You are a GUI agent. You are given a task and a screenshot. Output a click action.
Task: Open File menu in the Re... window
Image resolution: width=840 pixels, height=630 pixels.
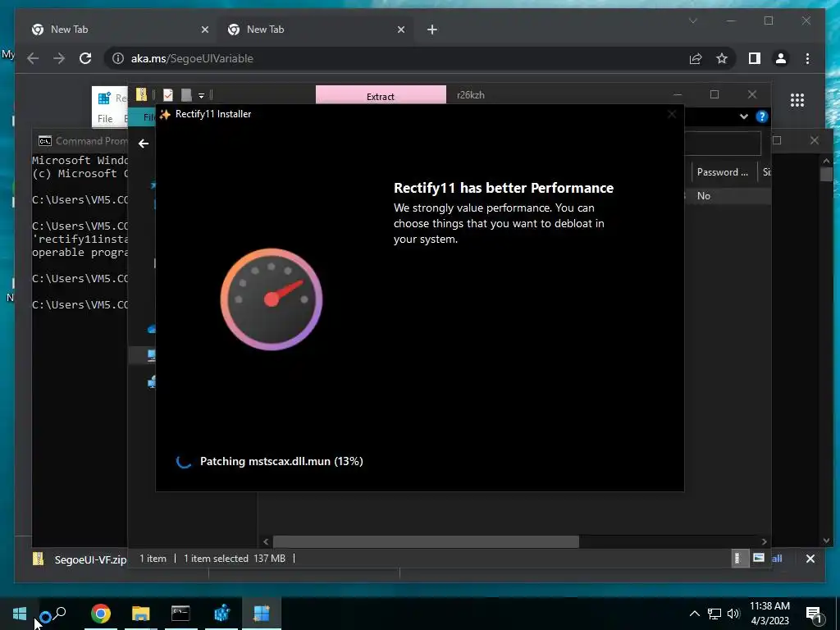[105, 118]
